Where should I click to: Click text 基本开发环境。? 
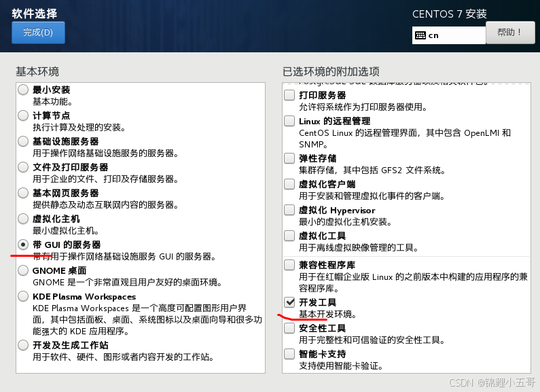(x=328, y=314)
